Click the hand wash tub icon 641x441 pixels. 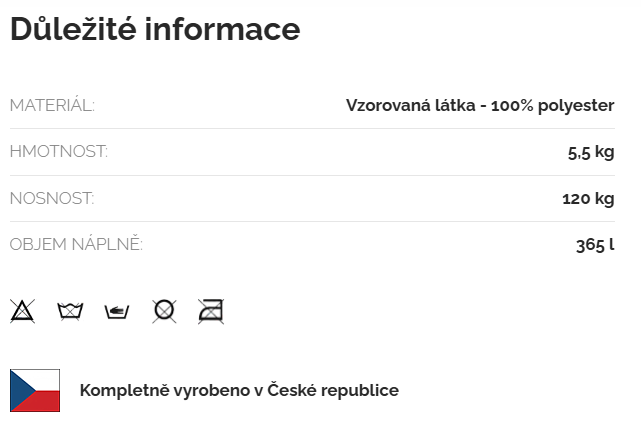(117, 311)
